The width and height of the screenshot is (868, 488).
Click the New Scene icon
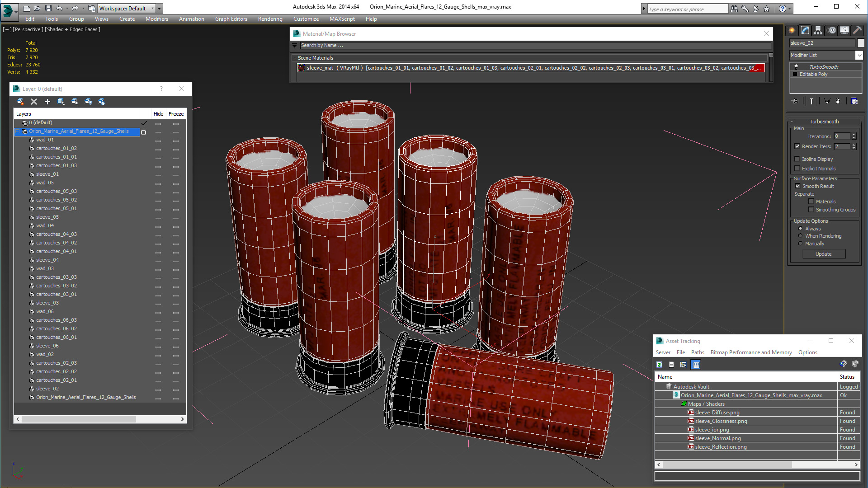coord(27,8)
